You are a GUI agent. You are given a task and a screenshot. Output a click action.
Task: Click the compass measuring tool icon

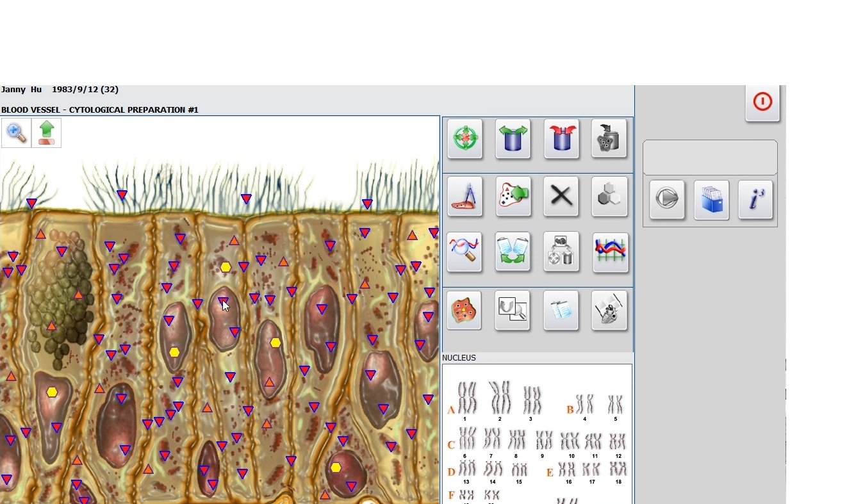click(x=465, y=196)
